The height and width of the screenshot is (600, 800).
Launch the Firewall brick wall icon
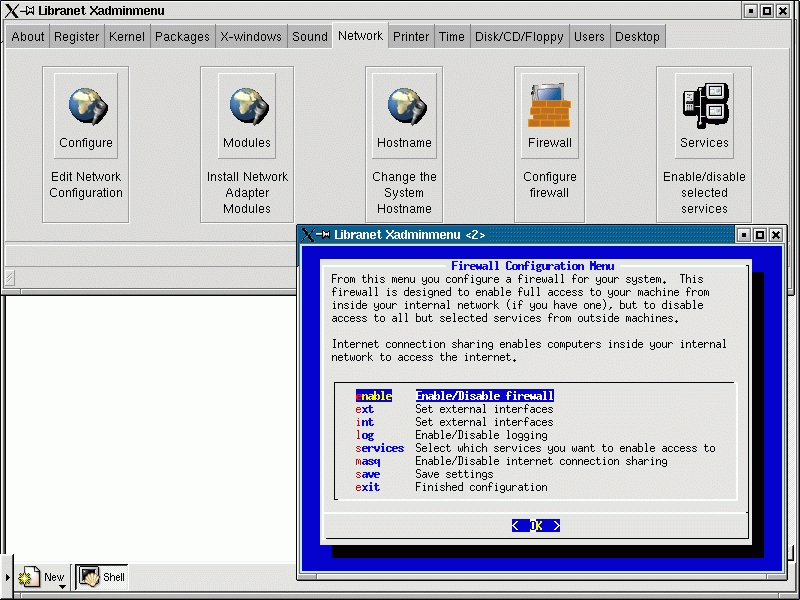tap(549, 106)
